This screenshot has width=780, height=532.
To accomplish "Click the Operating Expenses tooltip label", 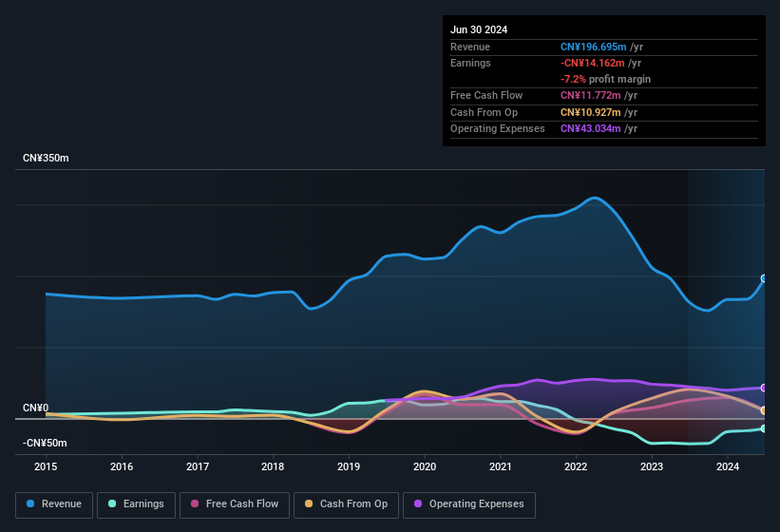I will coord(498,129).
